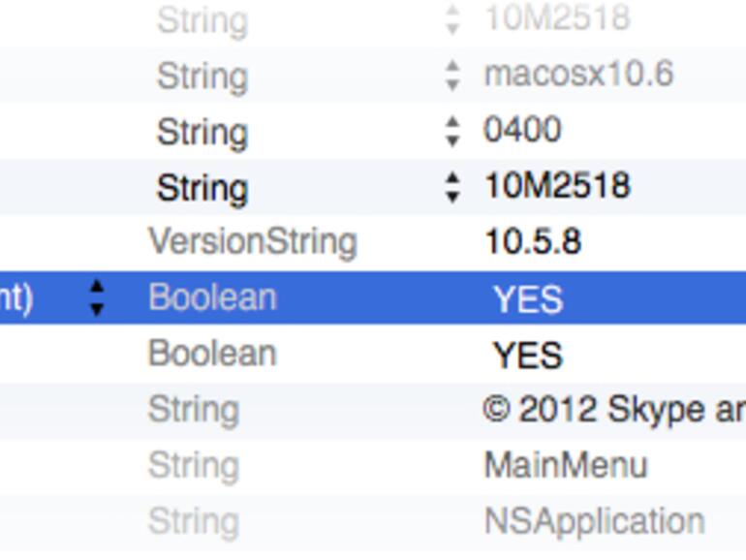The width and height of the screenshot is (746, 560).
Task: Open type stepper on bold 10M2518 row
Action: [452, 187]
